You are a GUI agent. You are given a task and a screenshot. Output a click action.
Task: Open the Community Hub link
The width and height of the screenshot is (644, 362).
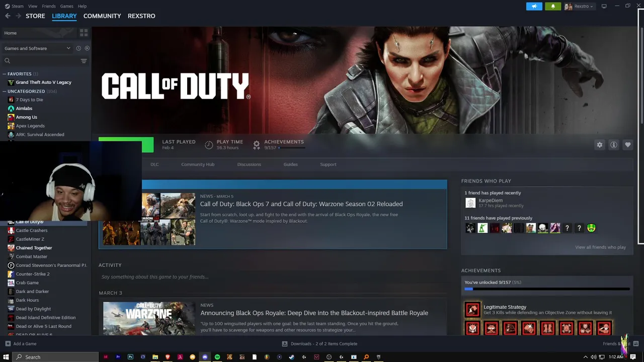(198, 164)
